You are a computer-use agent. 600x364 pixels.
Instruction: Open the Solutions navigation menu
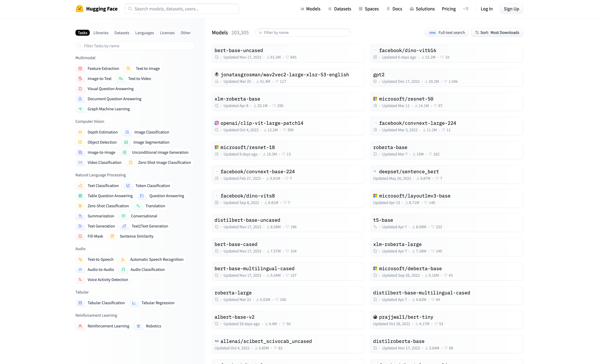(422, 9)
